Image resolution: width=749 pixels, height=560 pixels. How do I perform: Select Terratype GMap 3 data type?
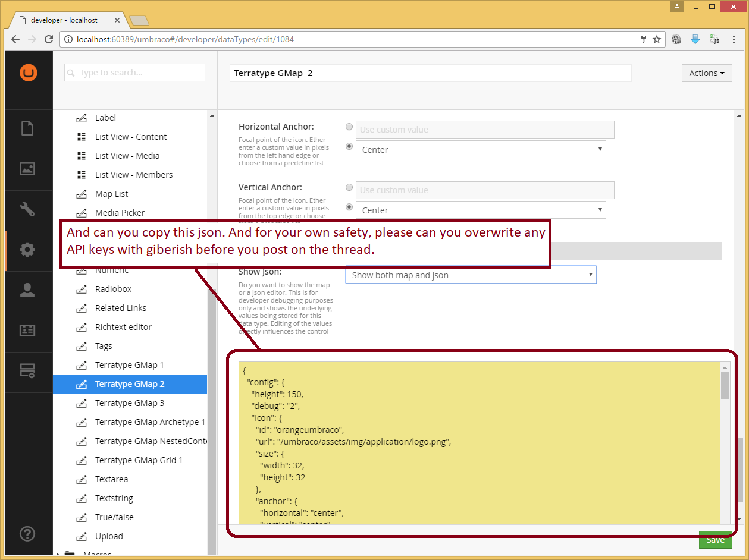tap(130, 403)
